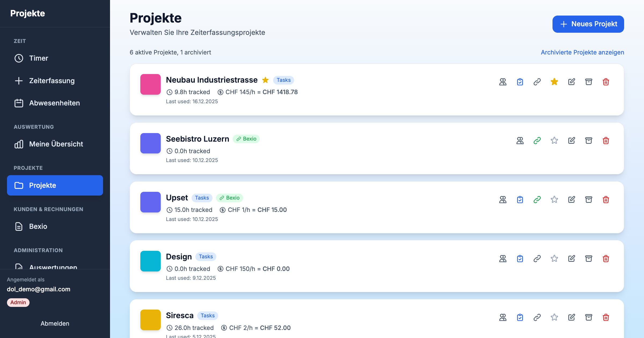Log out using Abmelden
Image resolution: width=644 pixels, height=338 pixels.
coord(55,323)
